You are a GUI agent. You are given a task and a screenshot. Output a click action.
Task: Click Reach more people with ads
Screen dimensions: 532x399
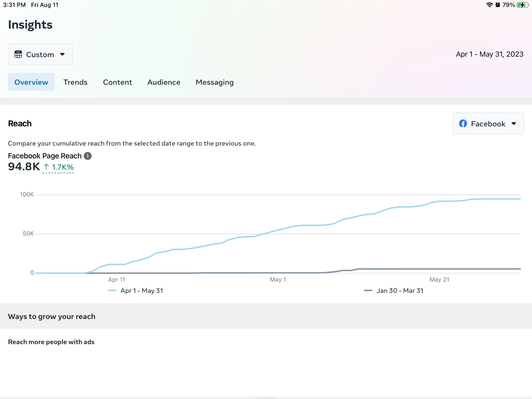[x=51, y=342]
